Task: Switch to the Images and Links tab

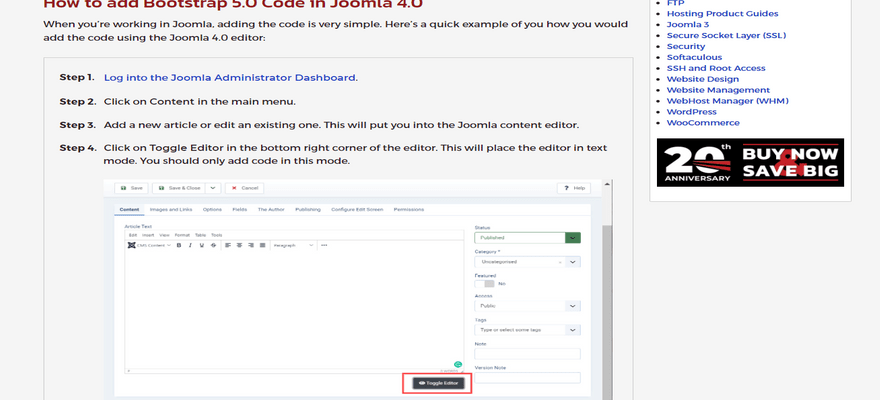Action: tap(171, 209)
